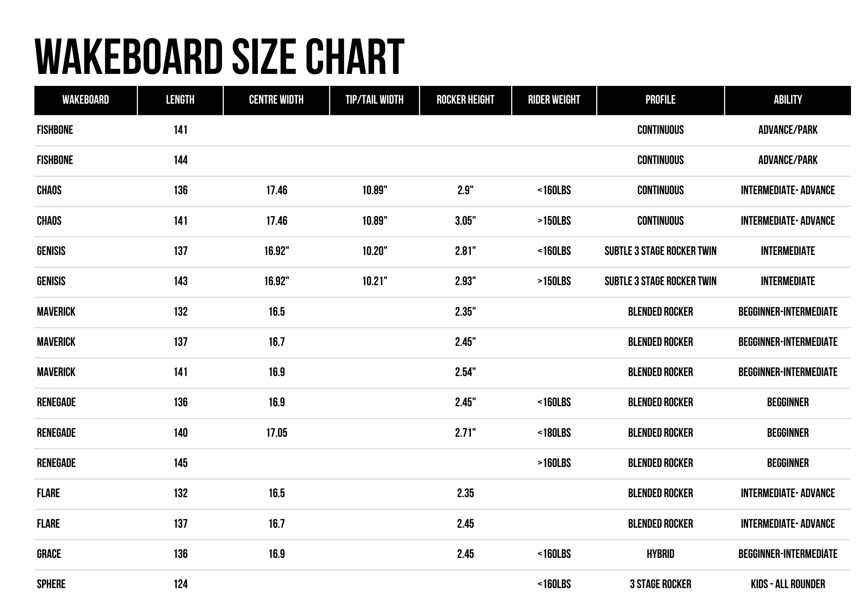Image resolution: width=868 pixels, height=614 pixels.
Task: Select the 3.05" rocker height value
Action: coord(466,221)
